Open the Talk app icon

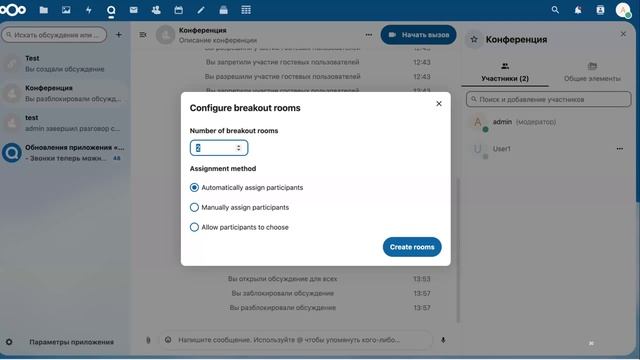tap(111, 10)
